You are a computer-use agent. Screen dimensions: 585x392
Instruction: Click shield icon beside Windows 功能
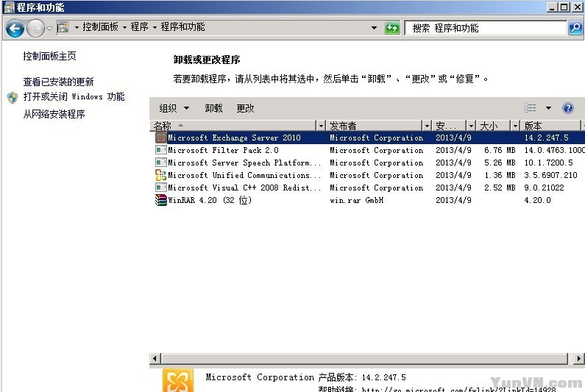13,98
